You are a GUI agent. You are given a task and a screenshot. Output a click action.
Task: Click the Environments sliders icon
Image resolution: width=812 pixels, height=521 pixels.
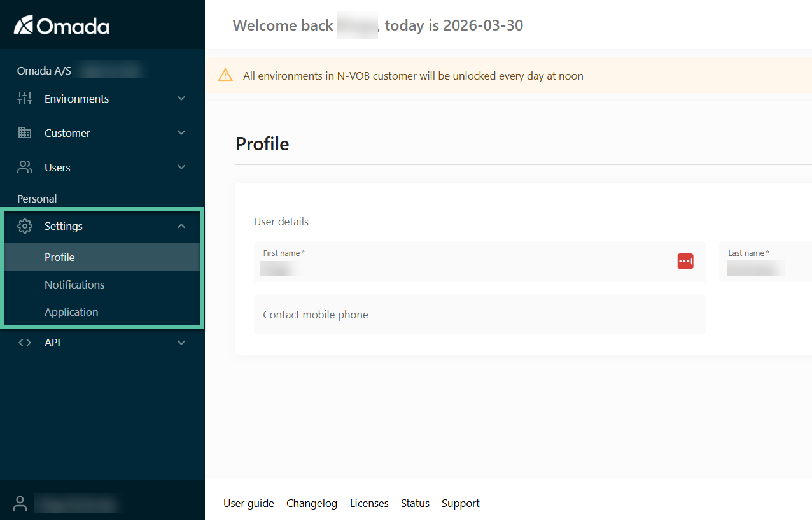25,99
